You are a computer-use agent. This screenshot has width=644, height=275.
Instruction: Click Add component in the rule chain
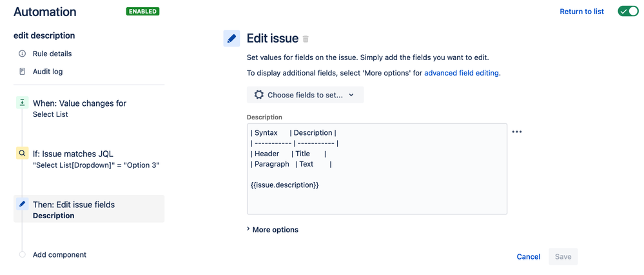59,254
